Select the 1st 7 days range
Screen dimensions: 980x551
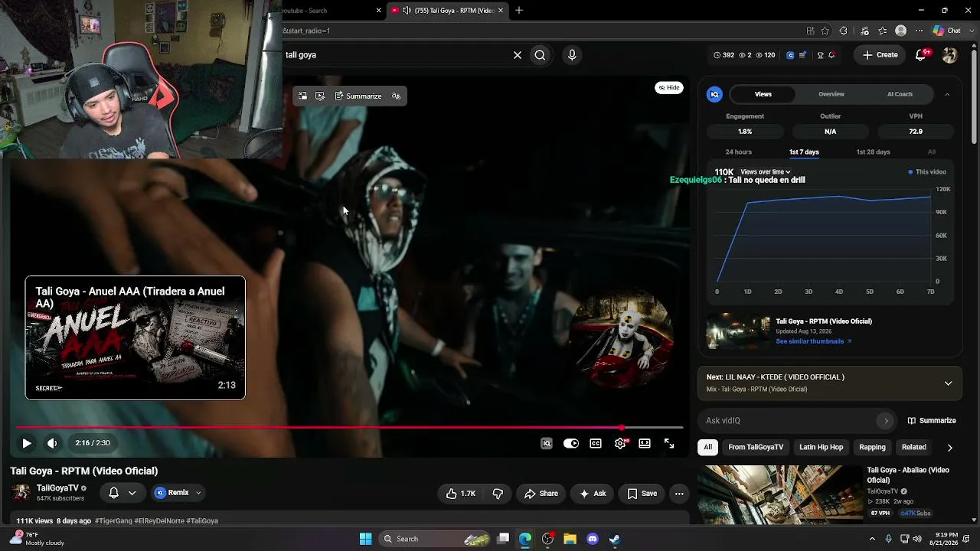pyautogui.click(x=804, y=152)
